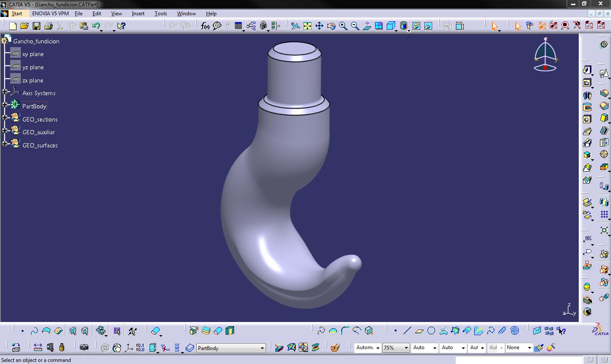The image size is (611, 364).
Task: Select yz plane in the tree
Action: tap(33, 68)
